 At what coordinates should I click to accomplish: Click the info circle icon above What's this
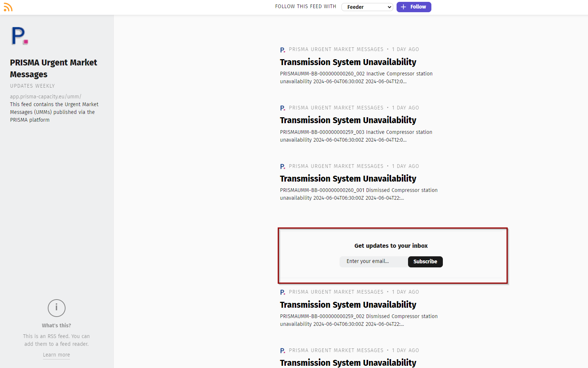56,308
